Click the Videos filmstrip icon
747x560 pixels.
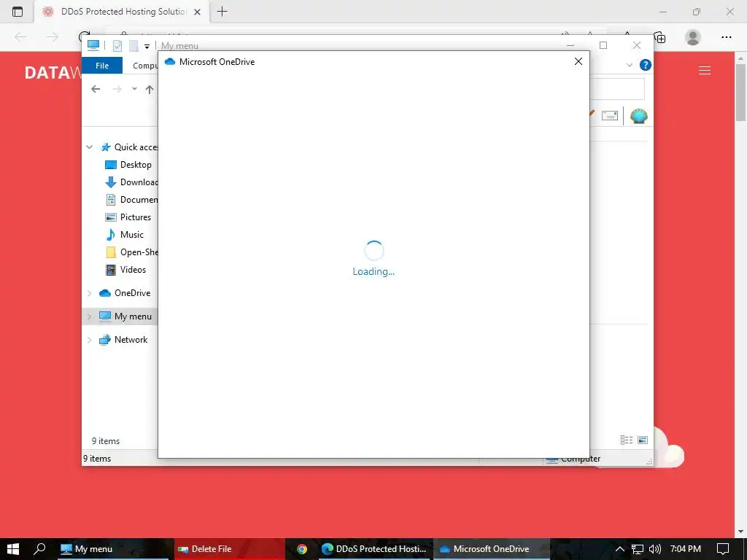(111, 270)
